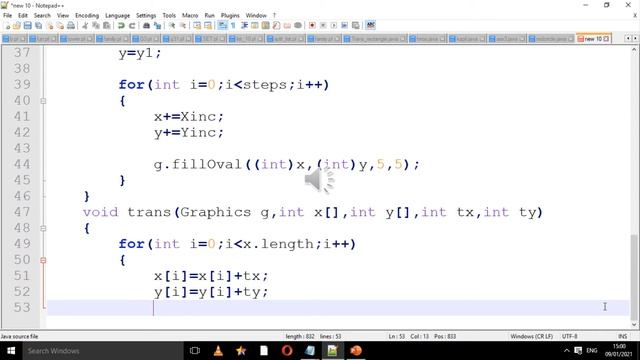Toggle INS mode in the status bar
The image size is (640, 360).
coord(622,336)
